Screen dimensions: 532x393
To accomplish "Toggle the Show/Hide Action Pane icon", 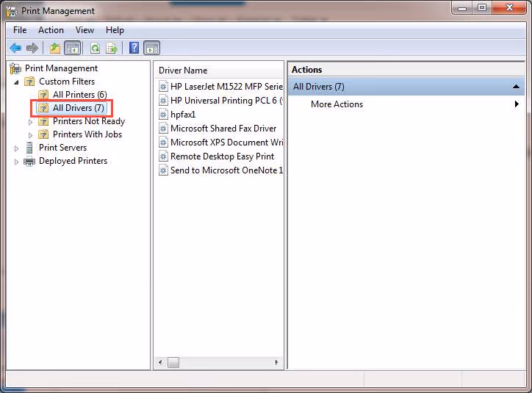I will 151,48.
